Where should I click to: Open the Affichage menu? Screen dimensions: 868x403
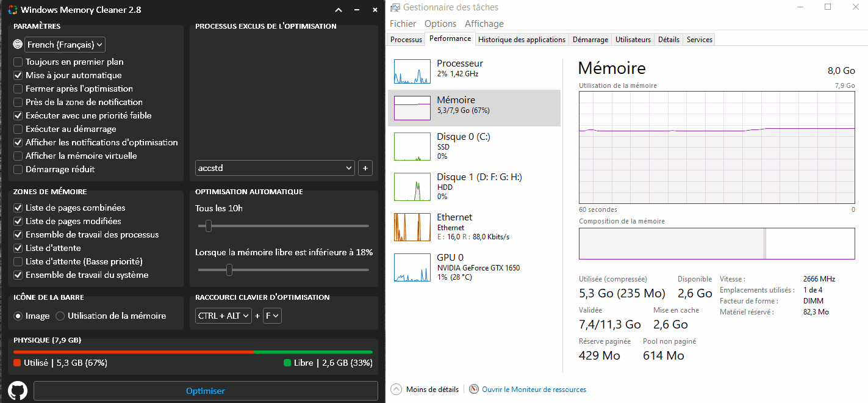pos(484,24)
